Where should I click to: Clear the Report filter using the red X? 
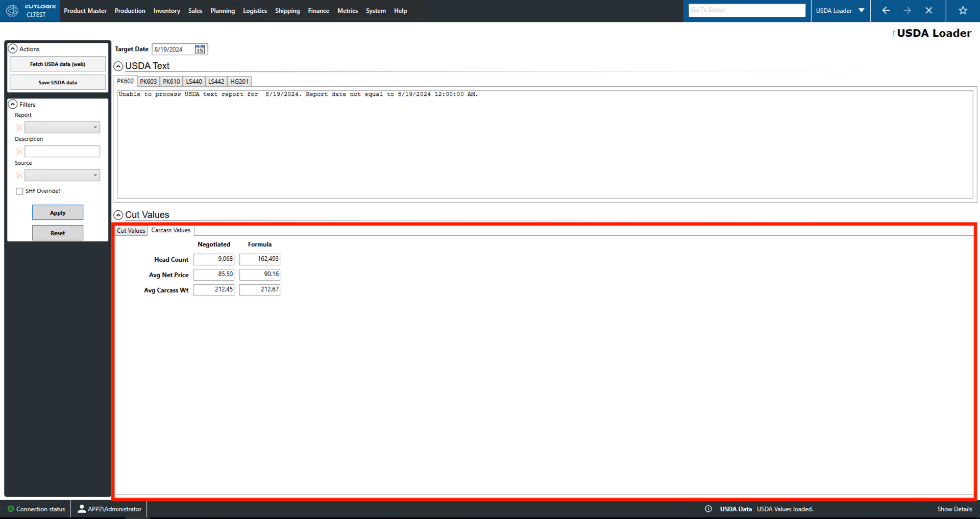click(19, 127)
